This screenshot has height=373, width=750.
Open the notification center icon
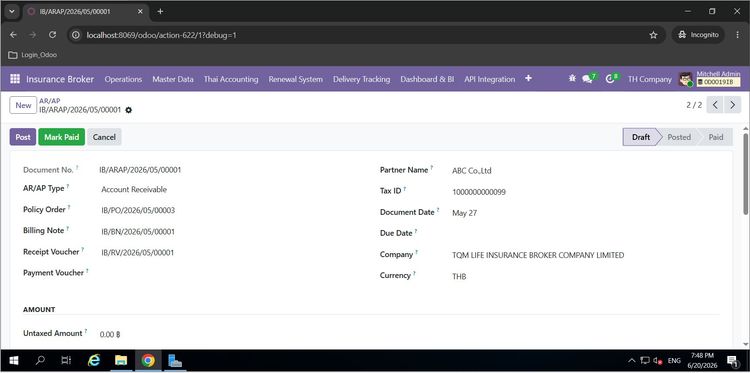click(732, 361)
